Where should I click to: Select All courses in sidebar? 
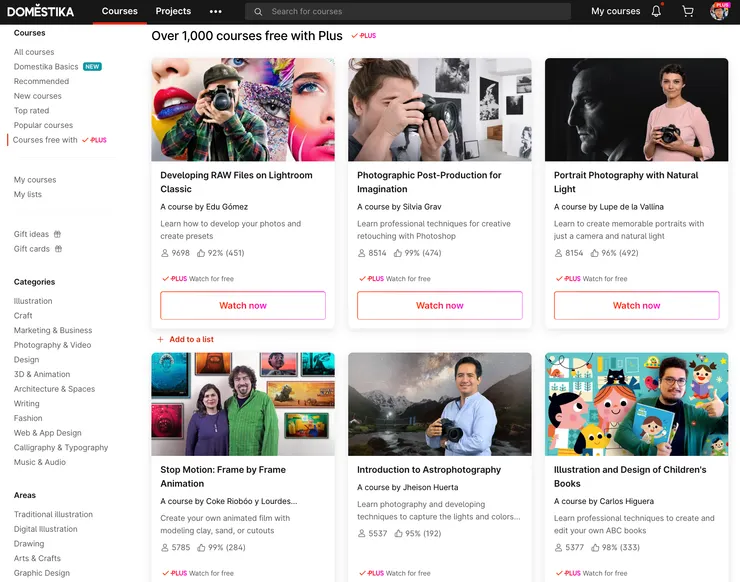click(x=34, y=52)
